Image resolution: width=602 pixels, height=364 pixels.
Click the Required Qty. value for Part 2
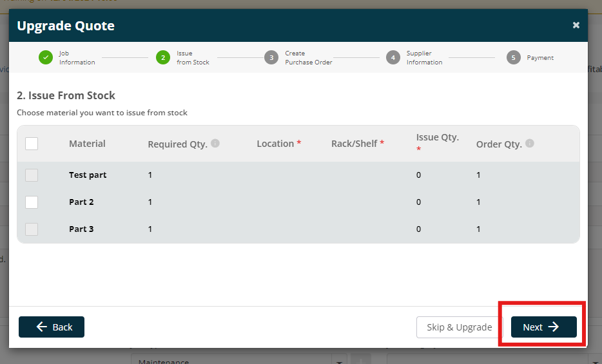click(x=150, y=202)
